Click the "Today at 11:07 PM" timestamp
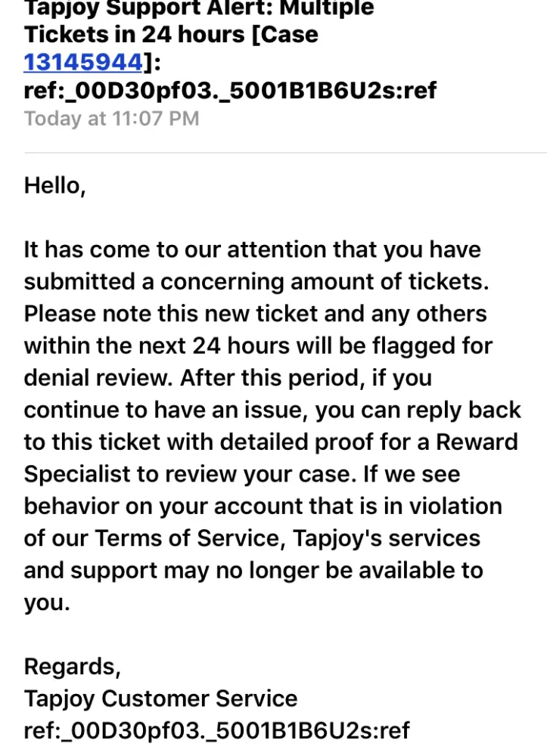This screenshot has height=756, width=547. point(111,119)
